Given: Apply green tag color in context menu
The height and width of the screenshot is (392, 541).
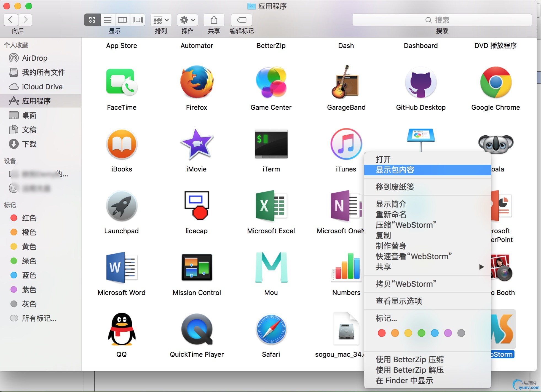Looking at the screenshot, I should 421,333.
